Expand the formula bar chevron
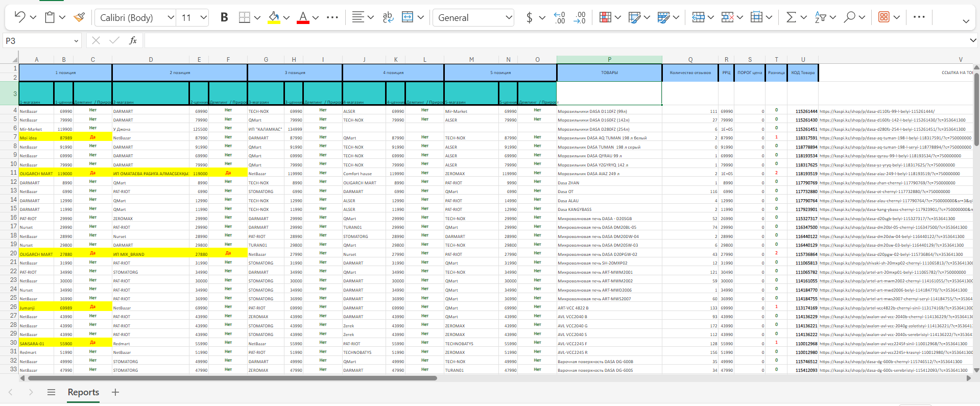Screen dimensions: 980x406 [x=973, y=40]
